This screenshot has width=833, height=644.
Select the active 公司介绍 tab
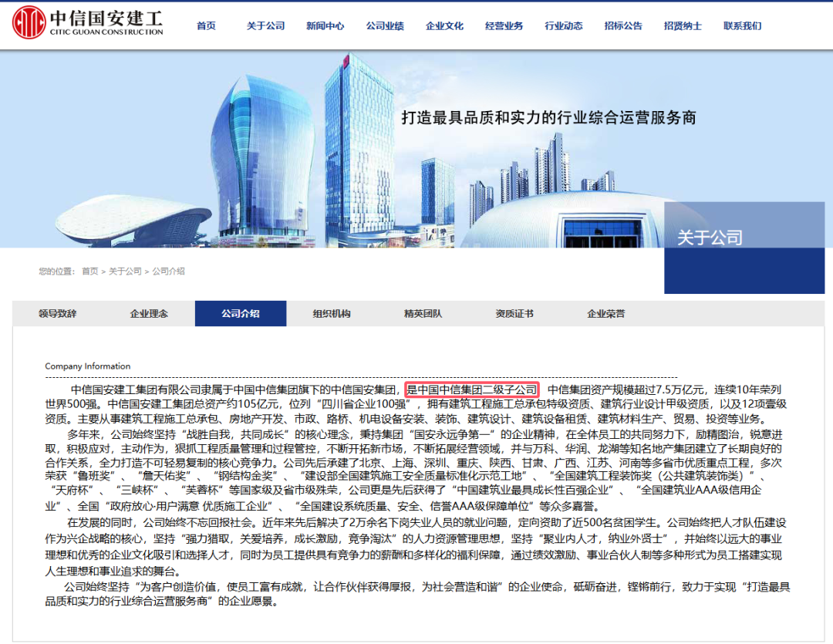[x=241, y=313]
